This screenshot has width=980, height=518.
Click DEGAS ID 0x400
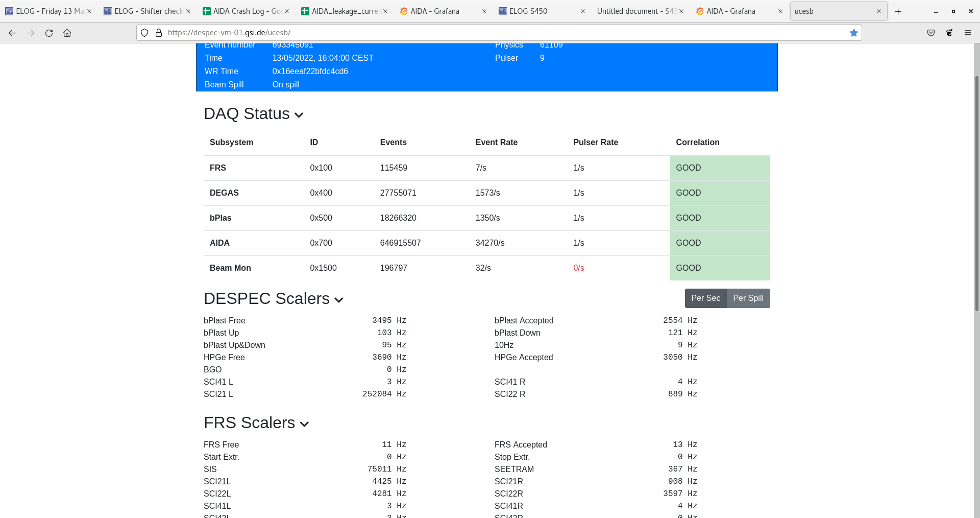321,193
